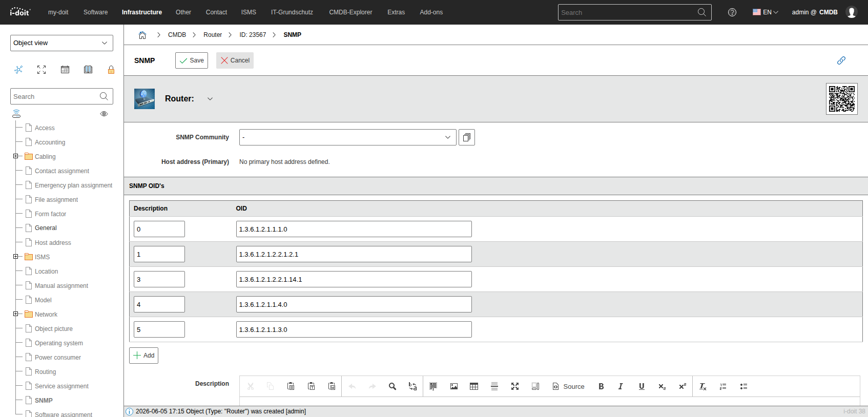The height and width of the screenshot is (417, 868).
Task: Go to CMDB in breadcrumb
Action: coord(177,35)
